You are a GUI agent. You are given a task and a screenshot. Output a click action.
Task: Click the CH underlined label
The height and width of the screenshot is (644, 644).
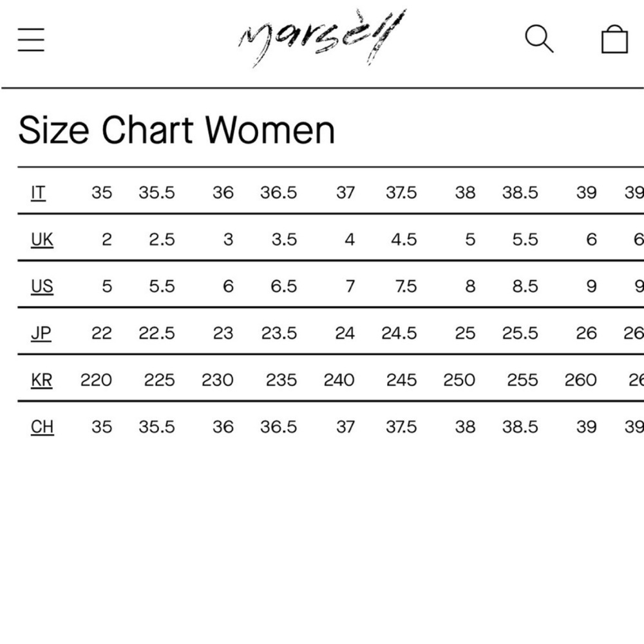pyautogui.click(x=43, y=427)
